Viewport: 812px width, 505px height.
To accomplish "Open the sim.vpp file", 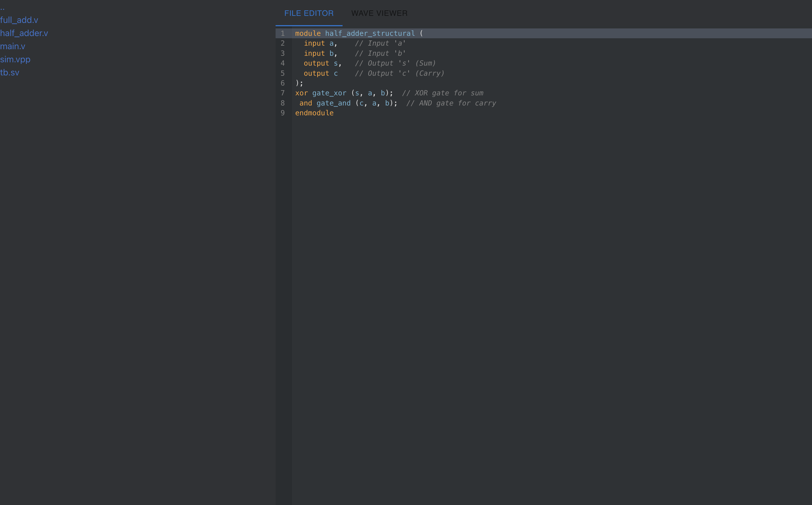I will [x=15, y=60].
